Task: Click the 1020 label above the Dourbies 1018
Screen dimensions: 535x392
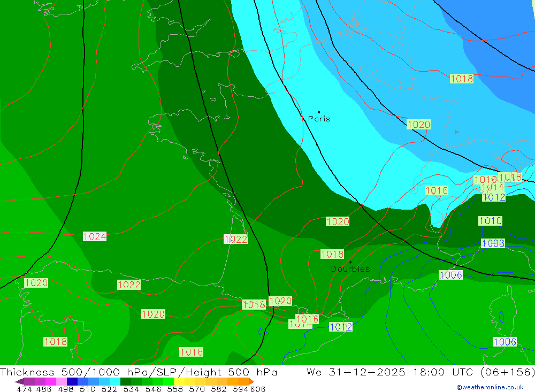Action: (338, 221)
